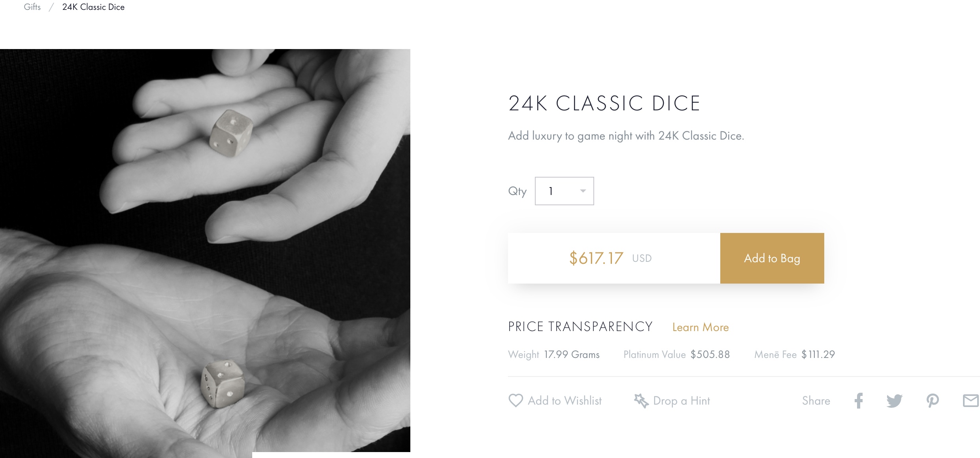The image size is (980, 458).
Task: Click the Menē Fee amount
Action: tap(818, 354)
